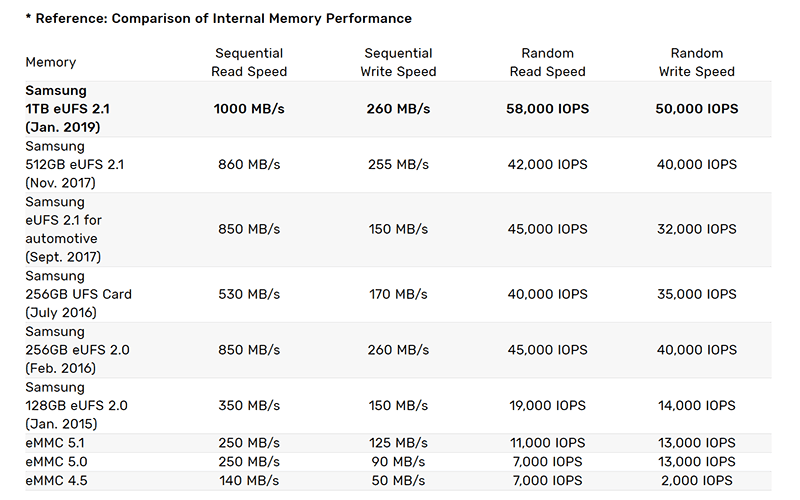Click the Samsung 512GB eUFS 2.1 label
Image resolution: width=800 pixels, height=500 pixels.
(x=74, y=164)
